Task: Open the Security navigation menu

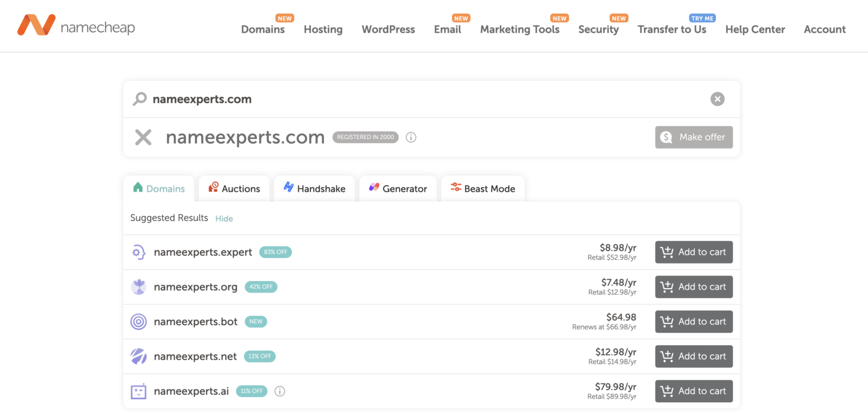Action: point(598,29)
